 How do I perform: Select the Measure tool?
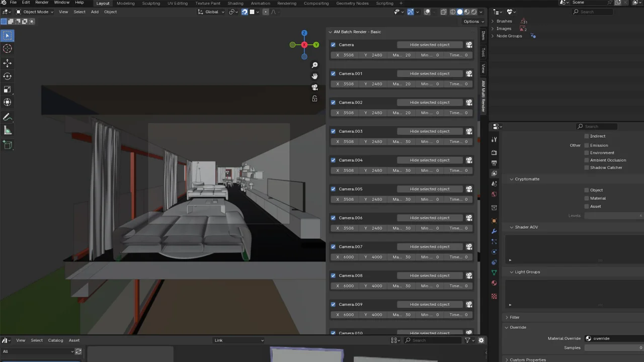point(8,131)
